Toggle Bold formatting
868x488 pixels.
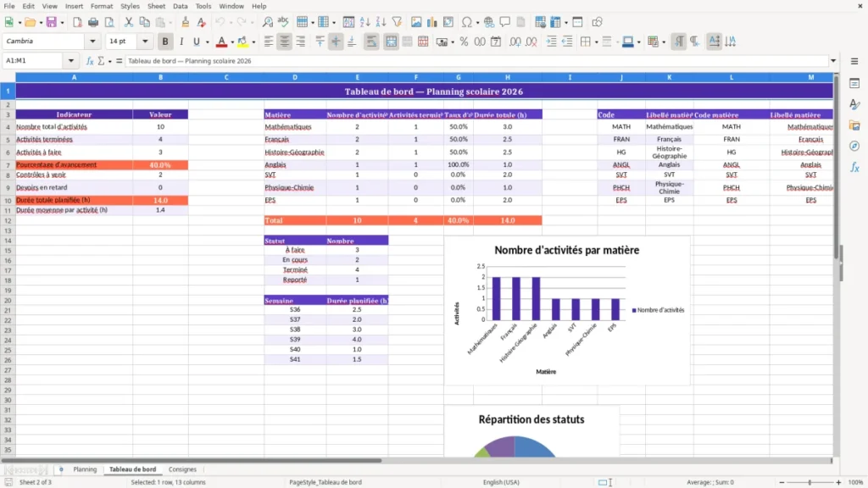(165, 42)
